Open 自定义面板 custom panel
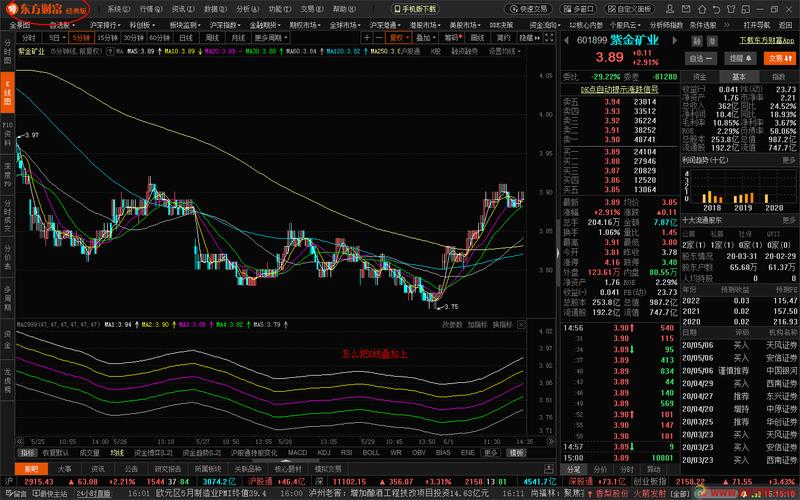Screen dimensions: 800x500 coord(630,9)
